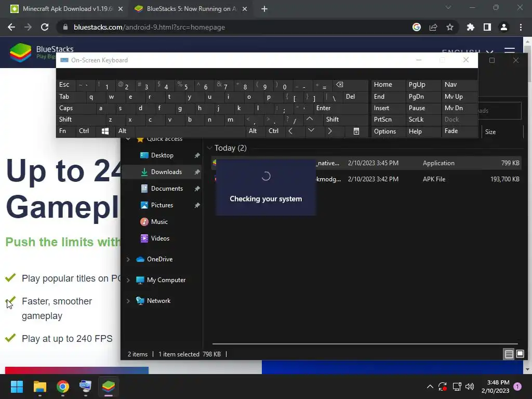Open the Chrome tab search chevron
Viewport: 532px width, 399px height.
pyautogui.click(x=448, y=7)
